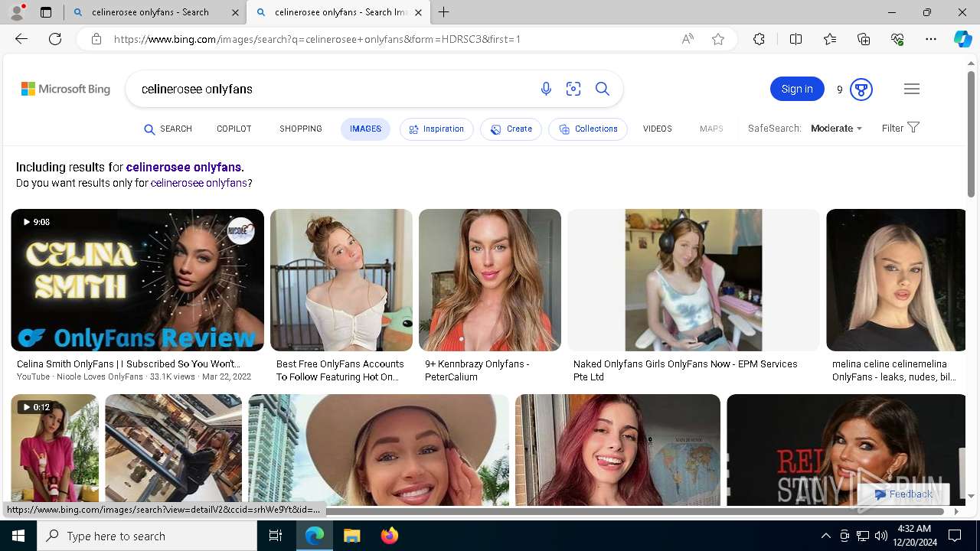View site information lock icon
The width and height of the screenshot is (980, 551).
pyautogui.click(x=96, y=39)
